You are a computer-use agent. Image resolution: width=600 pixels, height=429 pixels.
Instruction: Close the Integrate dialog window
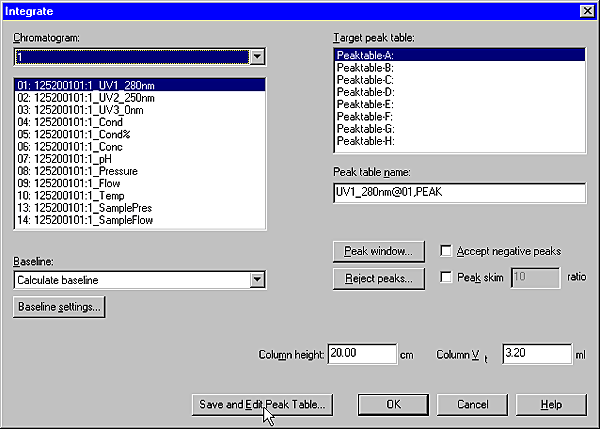[x=586, y=10]
